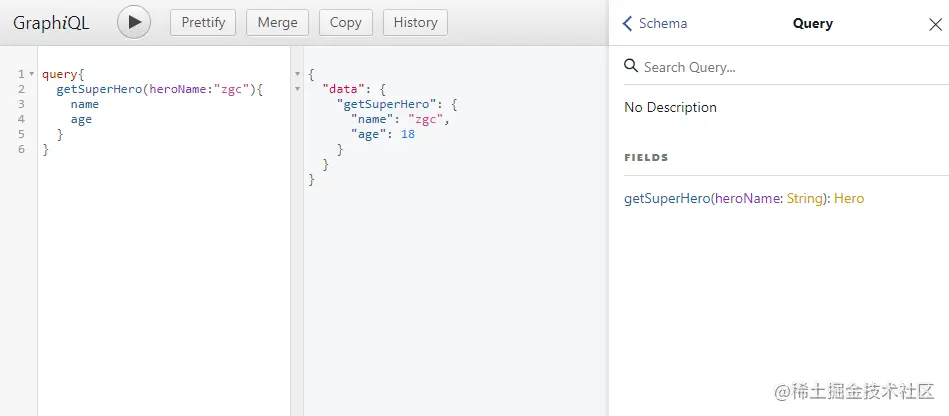Click the heroName argument in the docs

[747, 199]
